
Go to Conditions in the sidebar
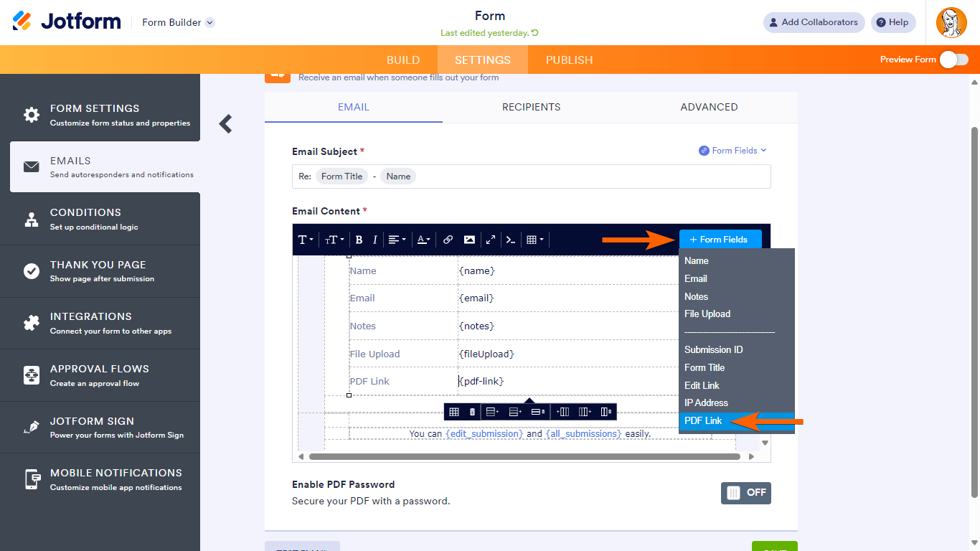(100, 219)
